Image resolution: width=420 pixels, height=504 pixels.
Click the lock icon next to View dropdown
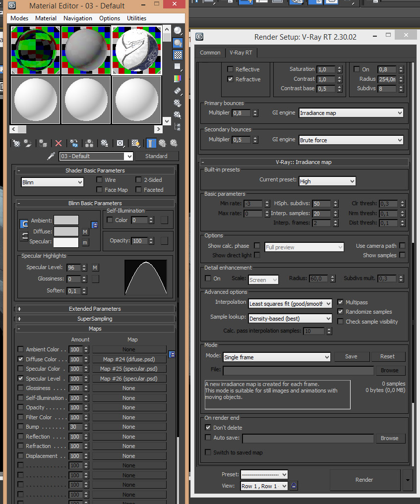(x=294, y=485)
